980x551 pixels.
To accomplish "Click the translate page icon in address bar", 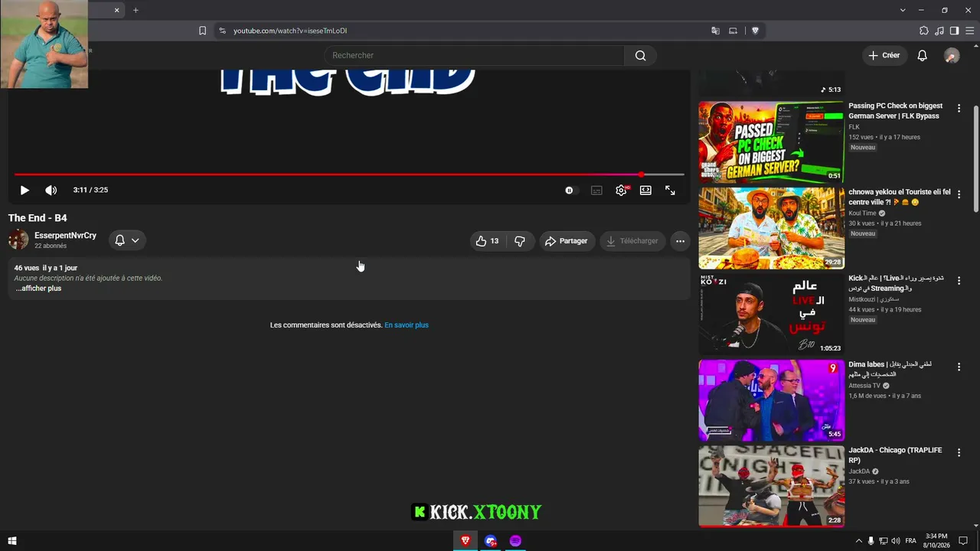I will click(715, 31).
